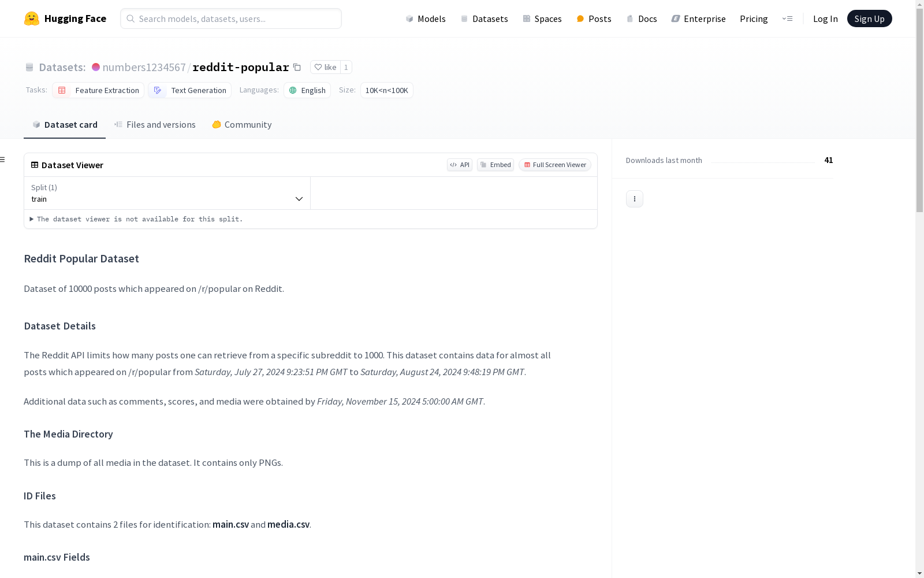Click the Embed button
Viewport: 924px width, 578px height.
pyautogui.click(x=495, y=165)
